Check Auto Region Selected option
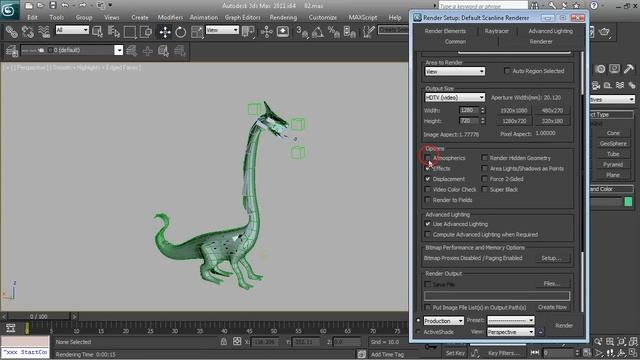 pyautogui.click(x=507, y=71)
